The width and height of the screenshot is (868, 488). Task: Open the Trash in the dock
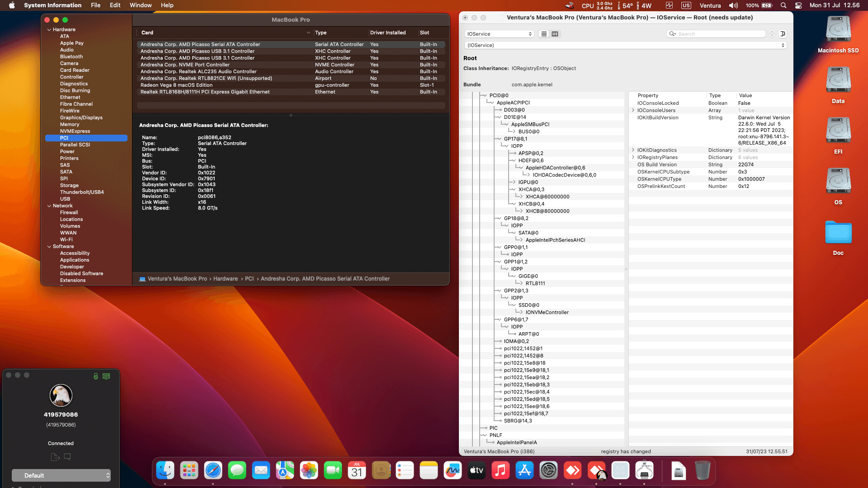pos(703,471)
